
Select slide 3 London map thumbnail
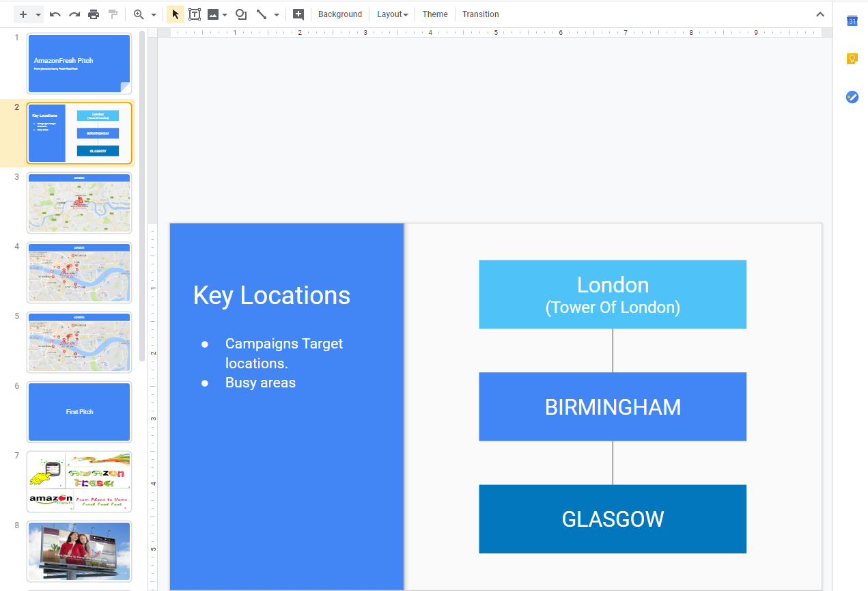79,203
